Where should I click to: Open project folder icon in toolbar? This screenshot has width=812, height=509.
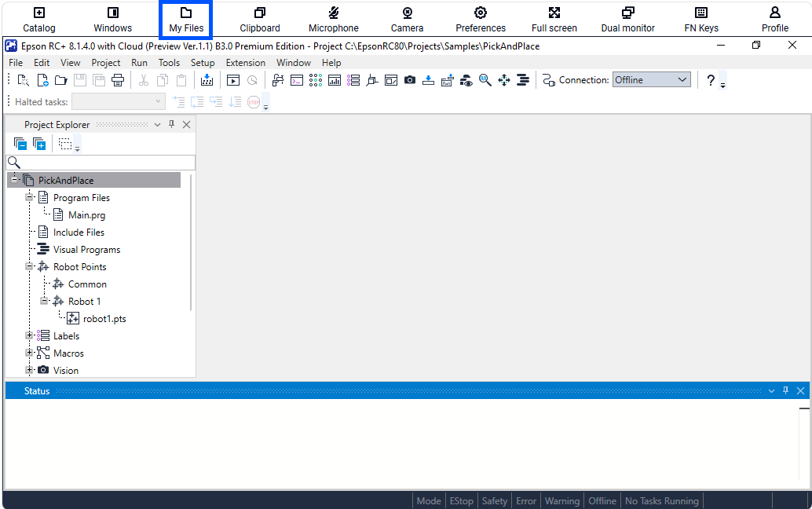coord(61,80)
